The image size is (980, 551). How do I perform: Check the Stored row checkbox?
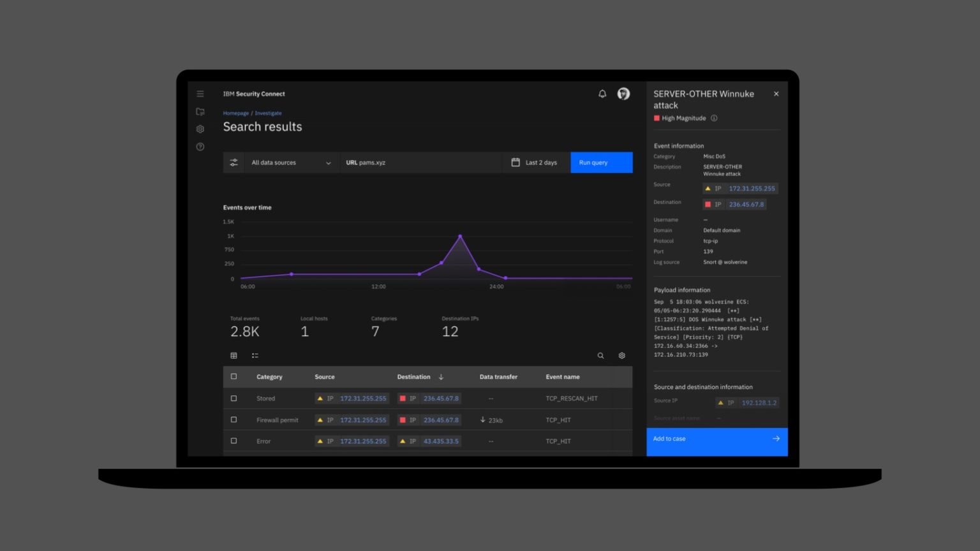coord(234,399)
